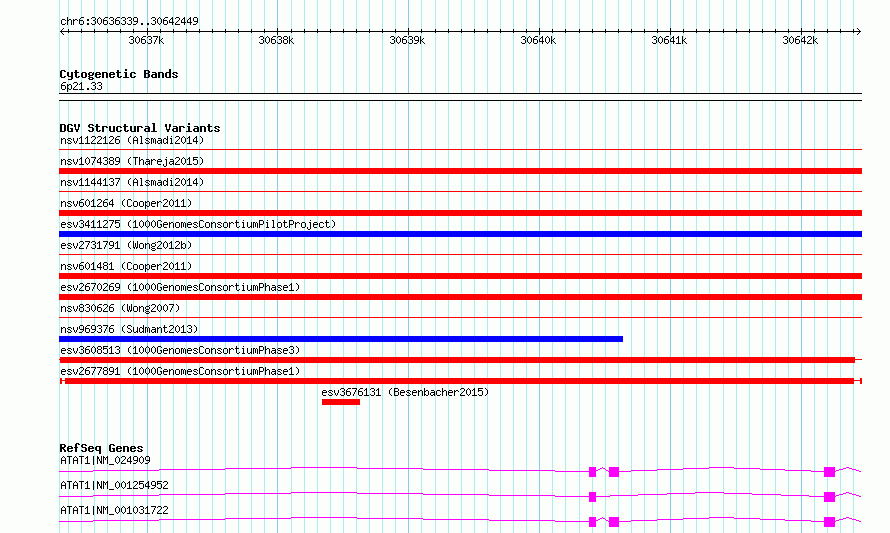Click the 30641k ruler position label
890x533 pixels.
point(669,40)
